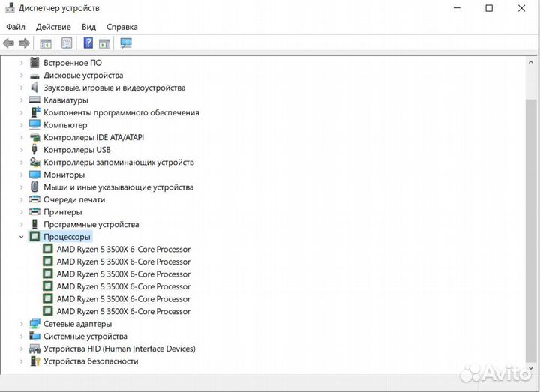Click the Клавиатуры keyboard icon

(34, 100)
